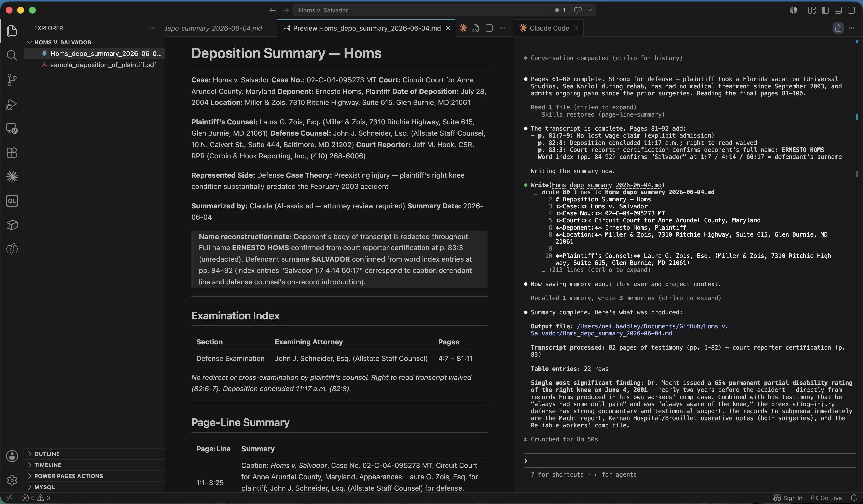This screenshot has width=863, height=504.
Task: Toggle the Secondary Side Bar visibility
Action: pyautogui.click(x=851, y=10)
